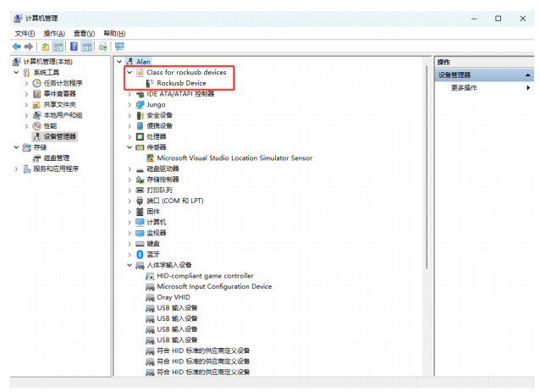The image size is (540, 392).
Task: Open the 查看(V) menu
Action: 84,33
